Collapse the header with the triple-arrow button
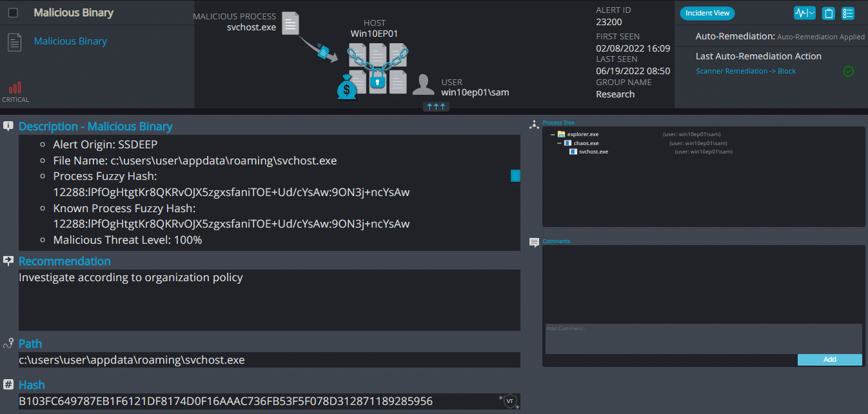This screenshot has height=414, width=868. coord(436,106)
